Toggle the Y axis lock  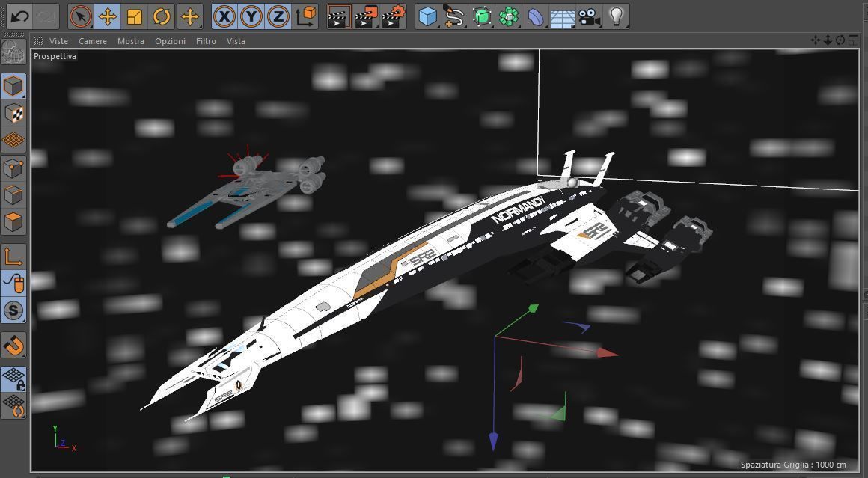(251, 16)
